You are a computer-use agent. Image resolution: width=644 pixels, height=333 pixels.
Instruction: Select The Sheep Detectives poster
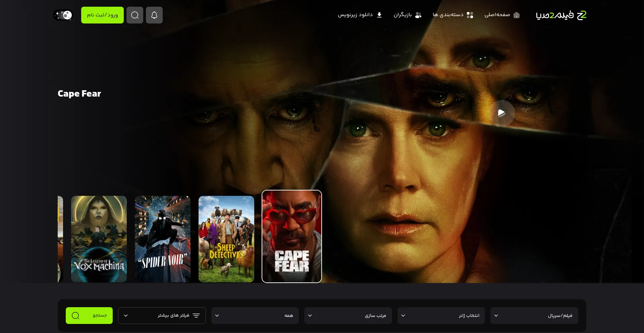pos(226,239)
